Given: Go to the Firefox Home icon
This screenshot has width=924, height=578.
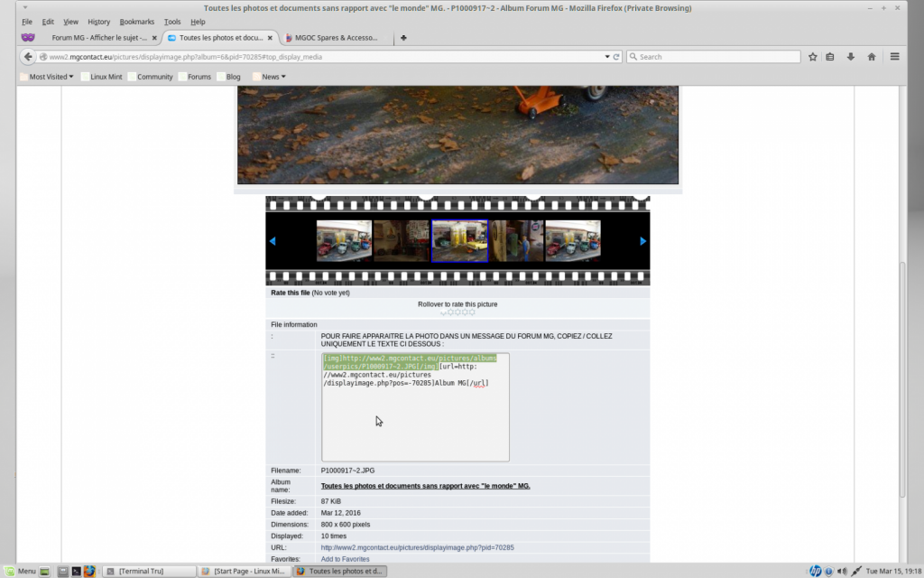Looking at the screenshot, I should (x=872, y=57).
